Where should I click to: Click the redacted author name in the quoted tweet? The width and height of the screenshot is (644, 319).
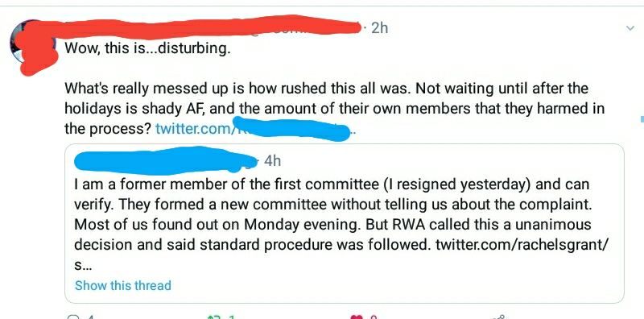pos(164,160)
